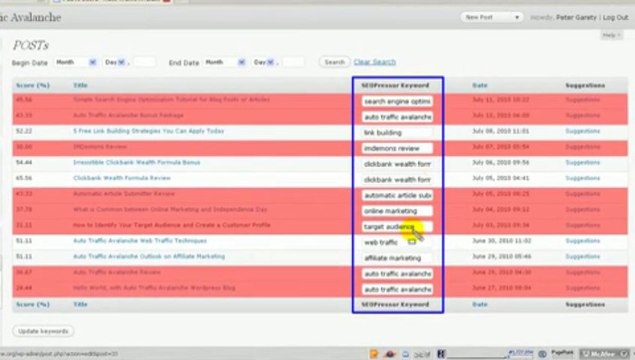Open Suggestions for the Web Traffic Techniques row
Viewport: 635px width, 360px height.
pos(582,241)
